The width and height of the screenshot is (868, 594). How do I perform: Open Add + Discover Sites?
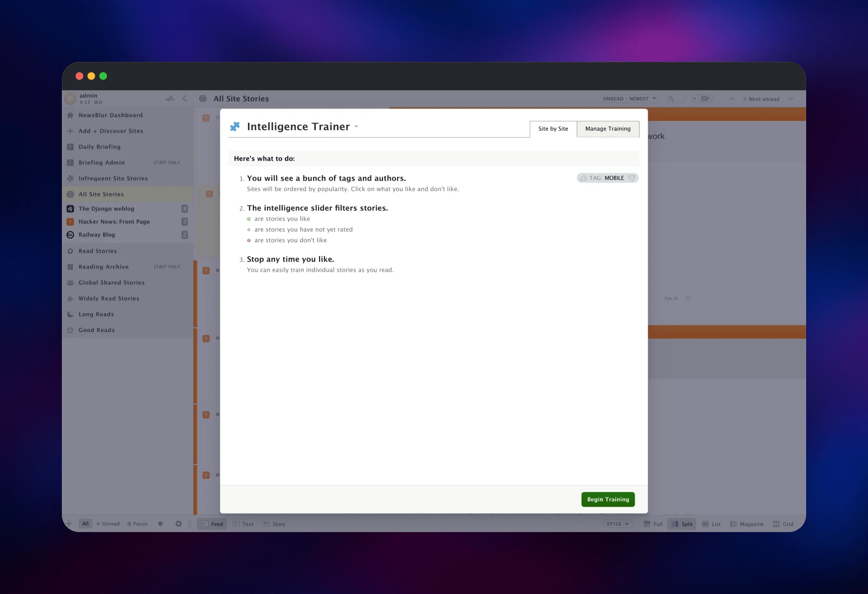click(111, 131)
